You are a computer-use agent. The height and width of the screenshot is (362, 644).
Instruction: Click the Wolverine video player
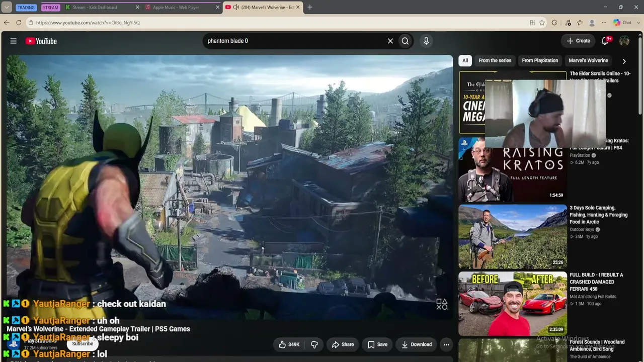click(x=230, y=186)
